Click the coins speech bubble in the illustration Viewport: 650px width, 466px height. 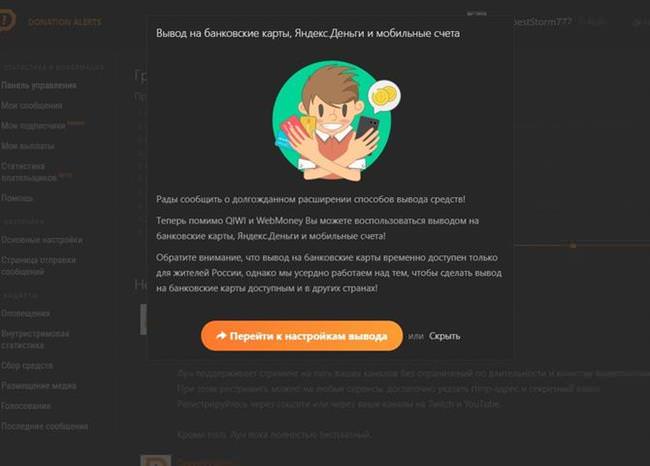(x=384, y=96)
